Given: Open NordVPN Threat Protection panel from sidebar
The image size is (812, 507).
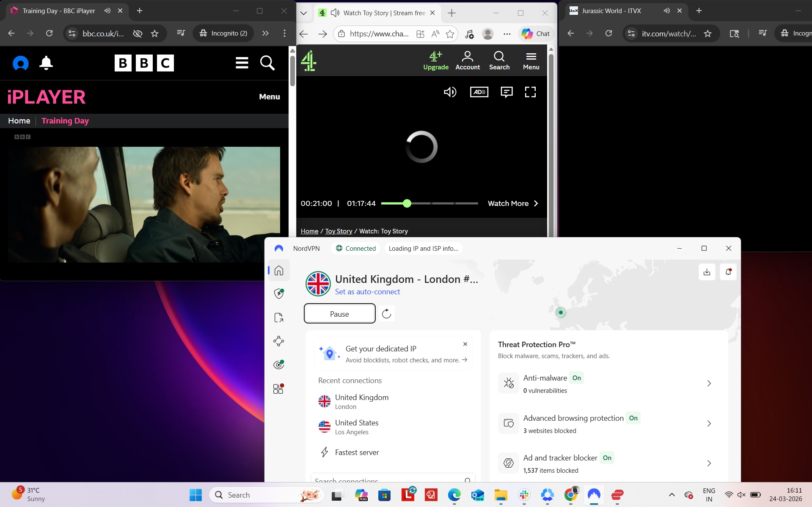Looking at the screenshot, I should pyautogui.click(x=278, y=293).
